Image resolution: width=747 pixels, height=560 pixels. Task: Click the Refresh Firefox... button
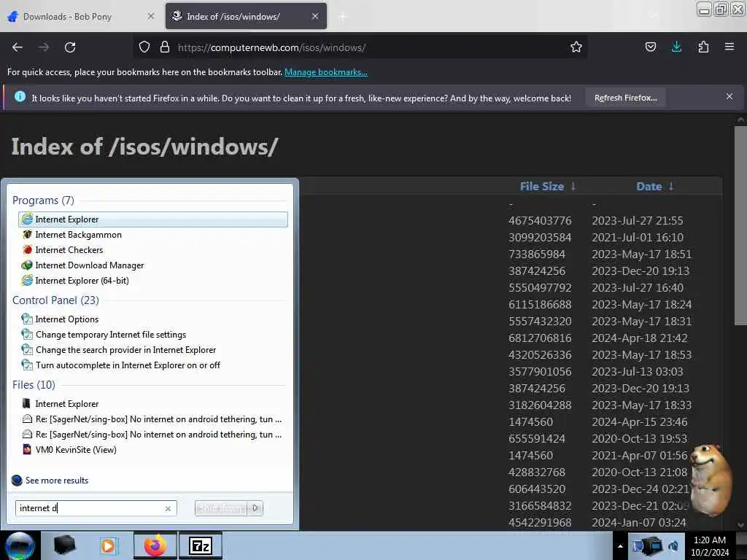625,98
